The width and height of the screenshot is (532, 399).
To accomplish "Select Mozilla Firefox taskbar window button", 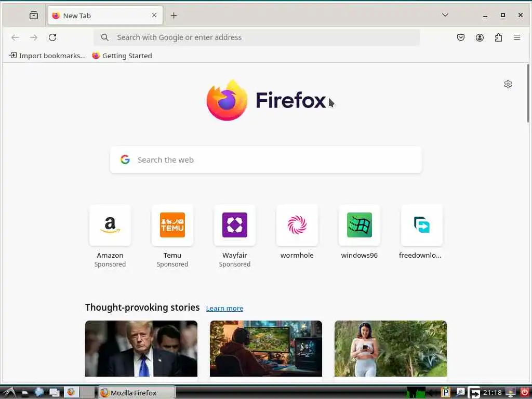I will tap(137, 393).
